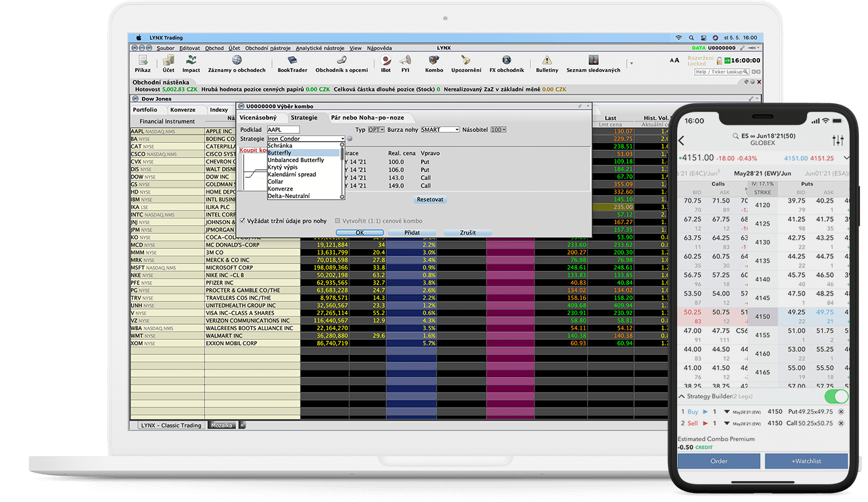Click the macOS Wi-Fi status icon
The width and height of the screenshot is (868, 502).
[678, 38]
